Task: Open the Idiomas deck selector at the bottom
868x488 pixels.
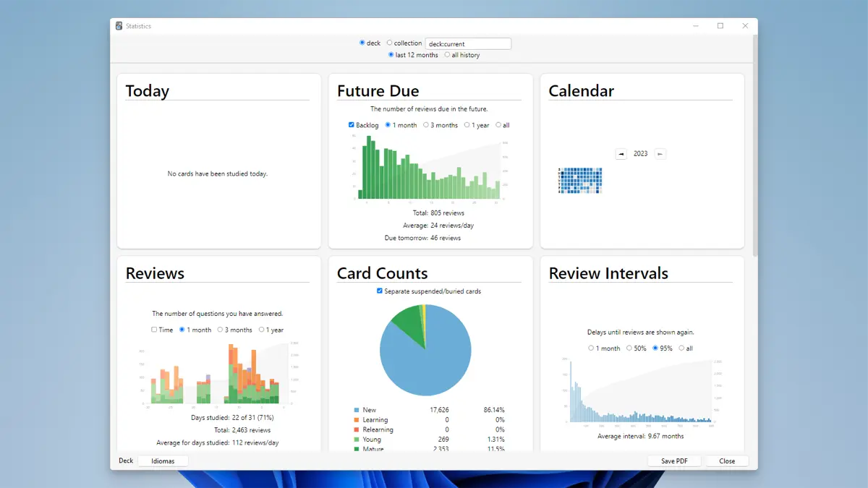Action: (163, 461)
